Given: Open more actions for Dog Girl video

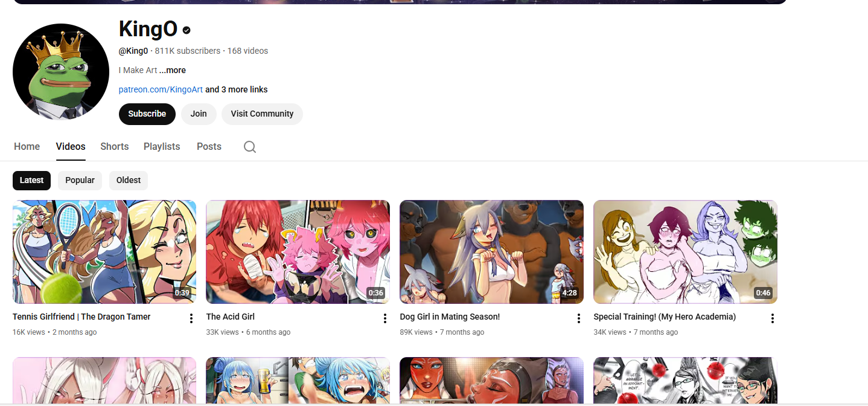Looking at the screenshot, I should point(579,318).
